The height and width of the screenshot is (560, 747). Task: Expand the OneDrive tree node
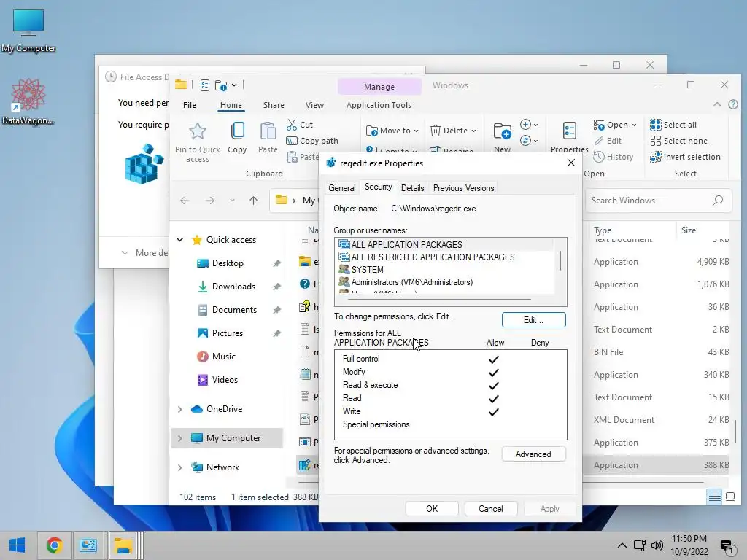(x=180, y=409)
